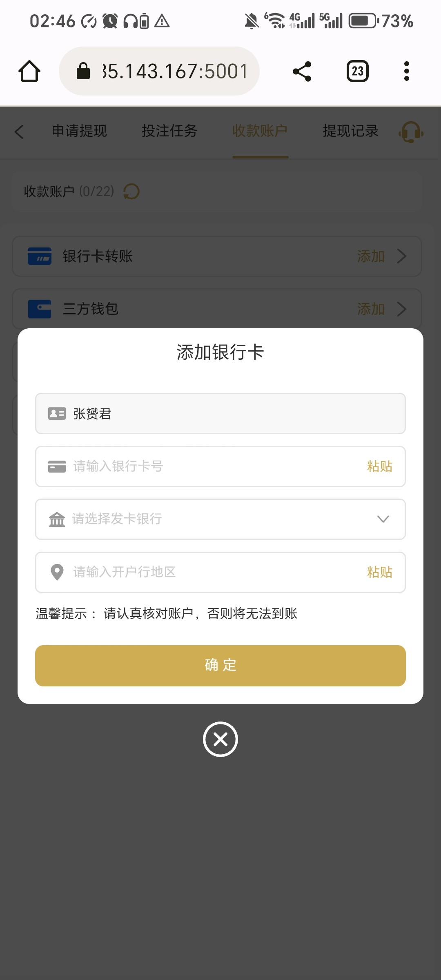Tap the back arrow in page header
The width and height of the screenshot is (441, 980).
pyautogui.click(x=19, y=132)
